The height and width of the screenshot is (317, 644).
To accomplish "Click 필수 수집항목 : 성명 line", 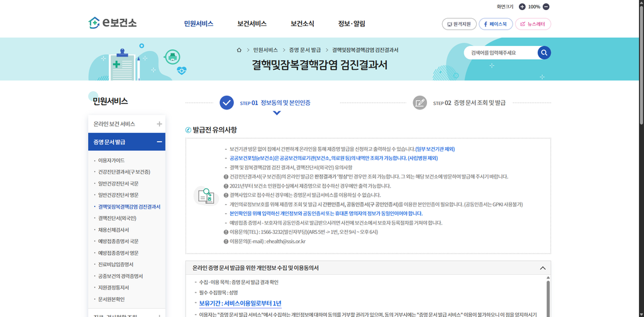I will [218, 292].
